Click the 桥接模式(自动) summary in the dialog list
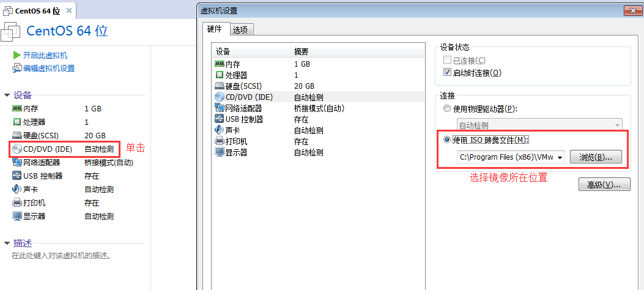This screenshot has height=290, width=644. coord(319,108)
